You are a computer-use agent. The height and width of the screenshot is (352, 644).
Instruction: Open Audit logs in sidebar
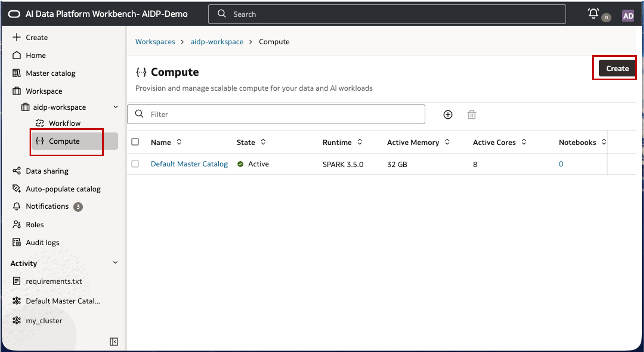click(43, 242)
